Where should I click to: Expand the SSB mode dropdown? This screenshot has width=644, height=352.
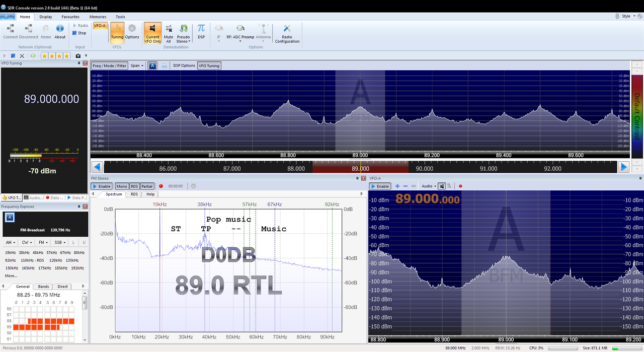click(x=59, y=243)
